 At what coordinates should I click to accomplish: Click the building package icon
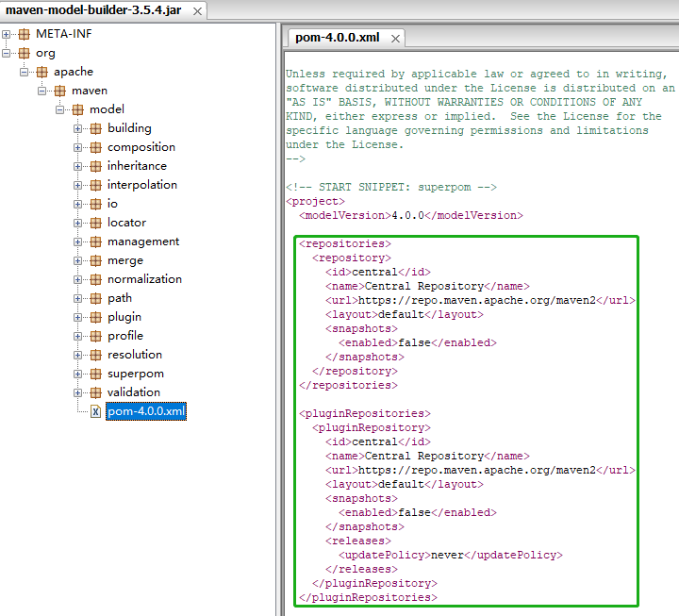pos(95,128)
